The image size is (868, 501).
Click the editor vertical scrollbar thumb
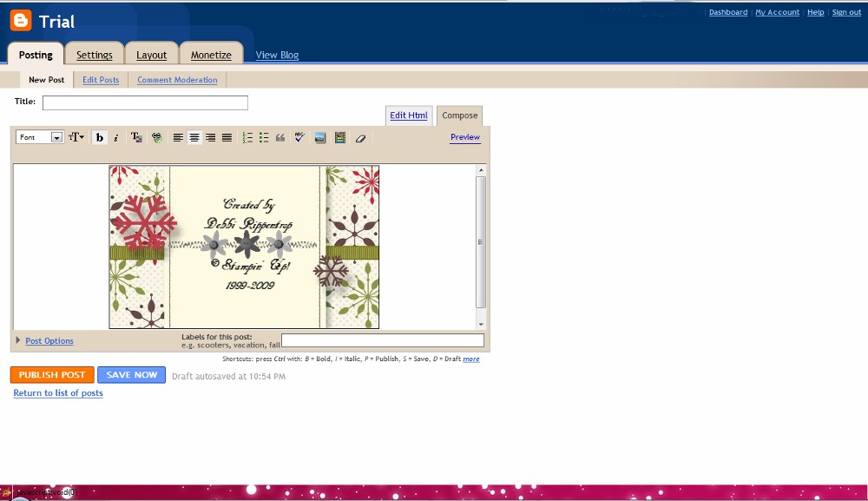[x=481, y=242]
